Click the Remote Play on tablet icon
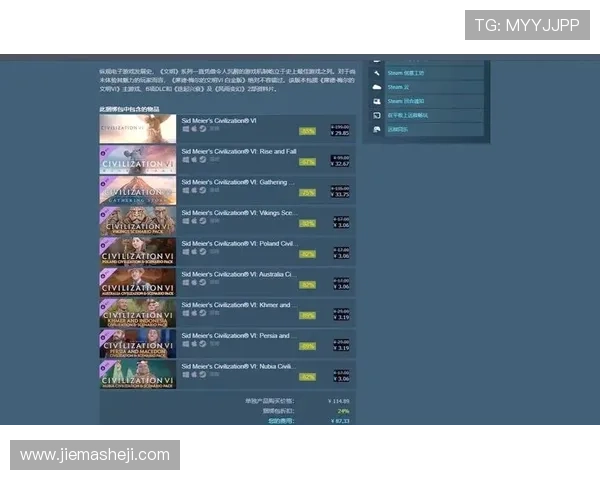600x480 pixels. tap(377, 115)
